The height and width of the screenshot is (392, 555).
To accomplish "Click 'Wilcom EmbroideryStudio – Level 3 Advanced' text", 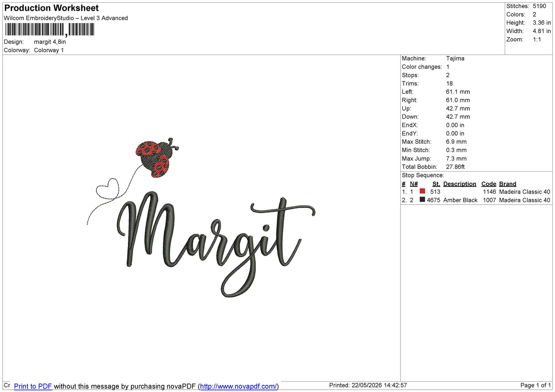I will 66,18.
